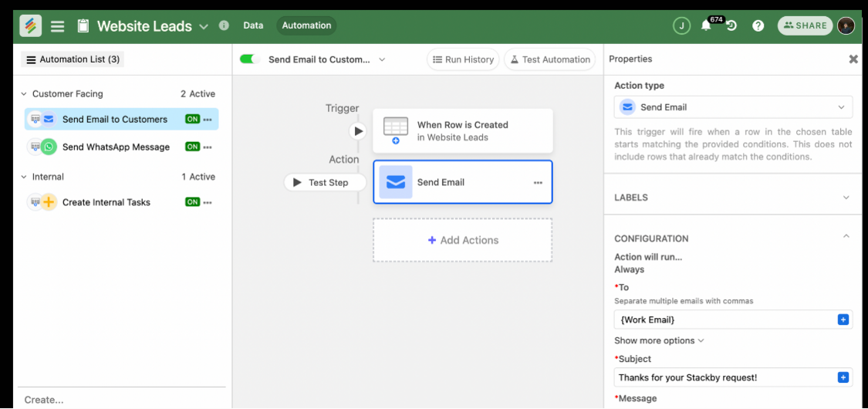Toggle ON badge for Send WhatsApp Message

coord(192,147)
